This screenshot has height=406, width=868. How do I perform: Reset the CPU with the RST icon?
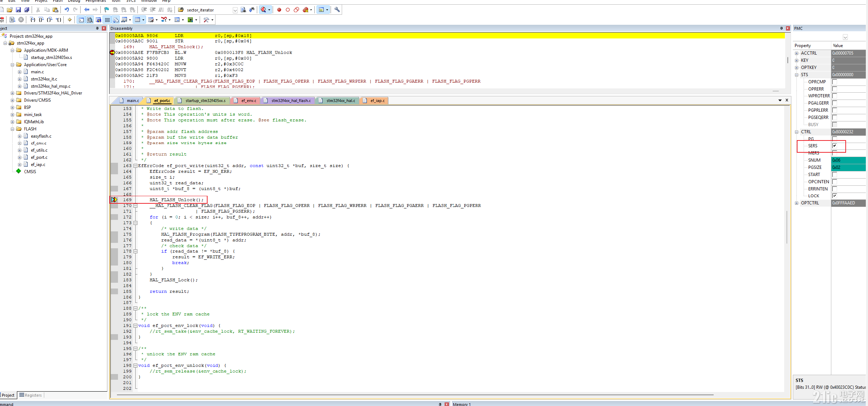[x=2, y=20]
